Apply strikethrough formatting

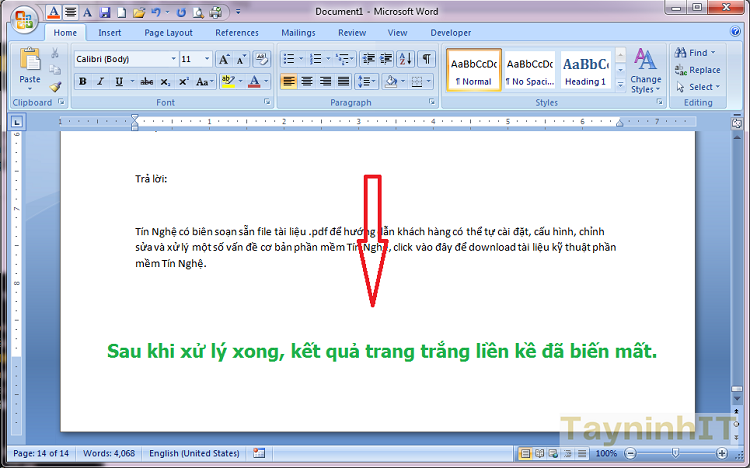click(146, 81)
